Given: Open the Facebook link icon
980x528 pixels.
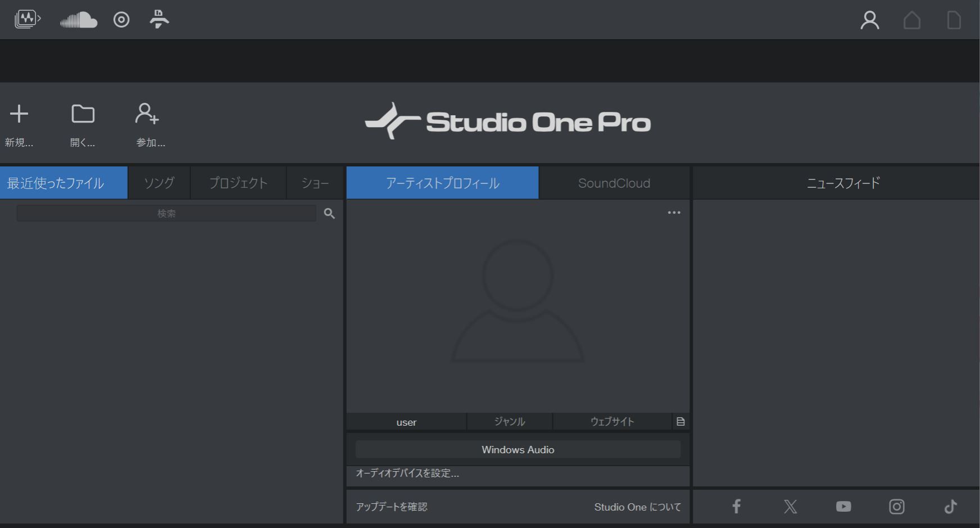Looking at the screenshot, I should click(x=736, y=507).
